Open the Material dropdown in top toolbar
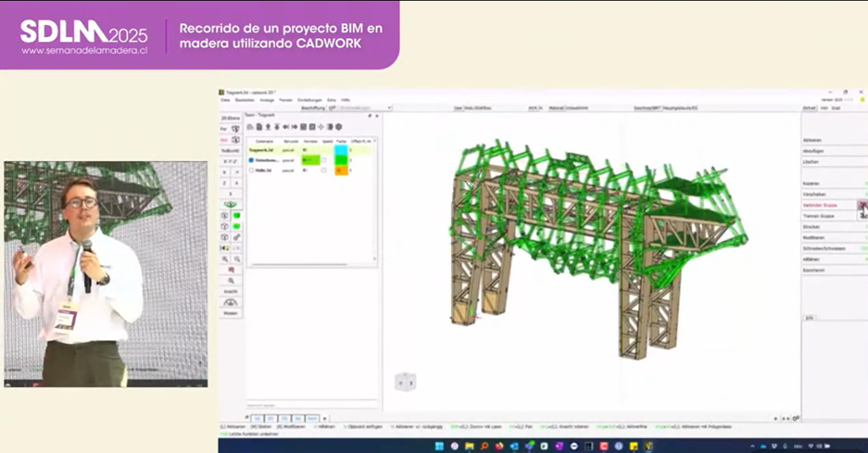The height and width of the screenshot is (453, 868). click(x=576, y=108)
